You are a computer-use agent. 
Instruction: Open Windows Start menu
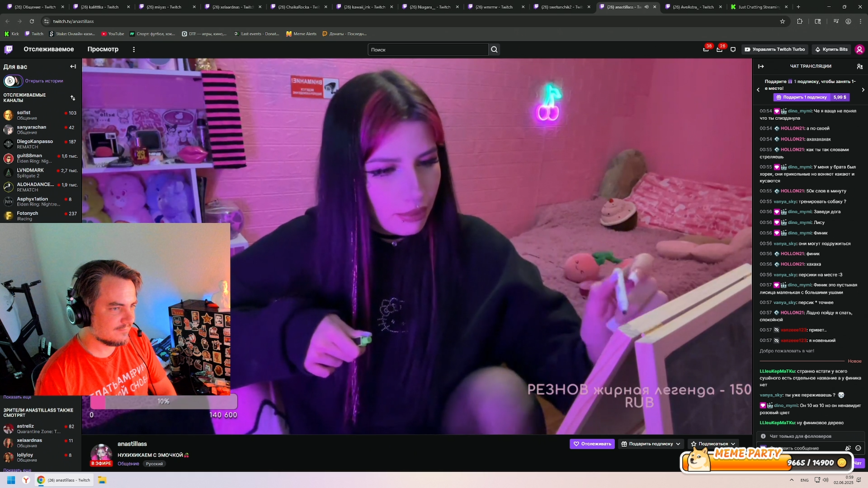click(11, 480)
